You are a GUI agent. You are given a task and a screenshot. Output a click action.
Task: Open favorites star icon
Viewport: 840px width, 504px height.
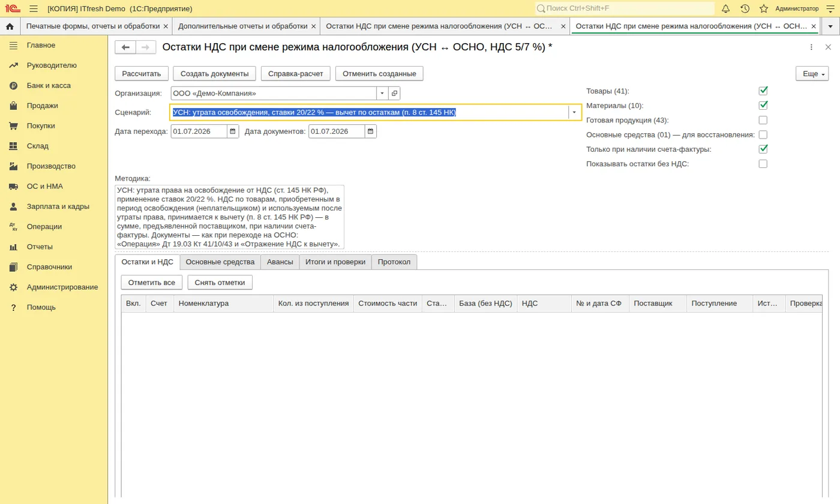[x=764, y=8]
